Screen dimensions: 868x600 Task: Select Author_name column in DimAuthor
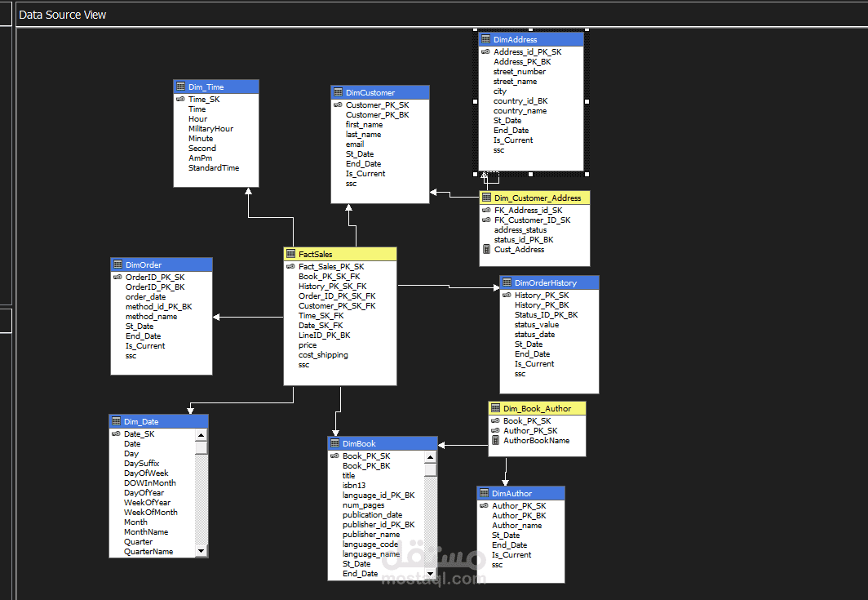[x=517, y=525]
